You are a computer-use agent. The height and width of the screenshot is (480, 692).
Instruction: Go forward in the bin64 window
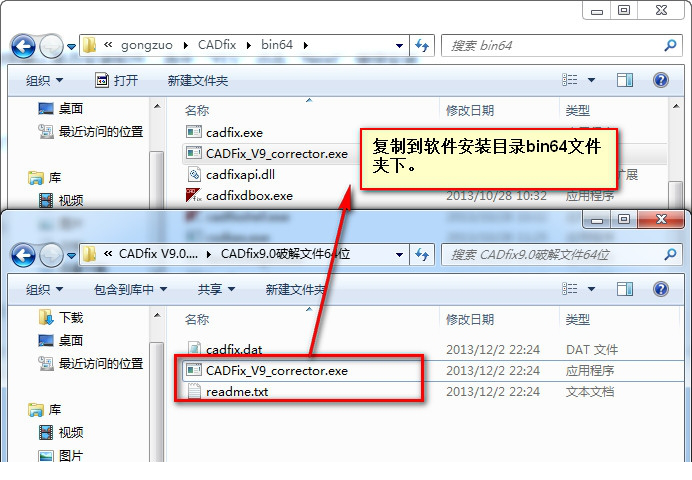(x=52, y=46)
